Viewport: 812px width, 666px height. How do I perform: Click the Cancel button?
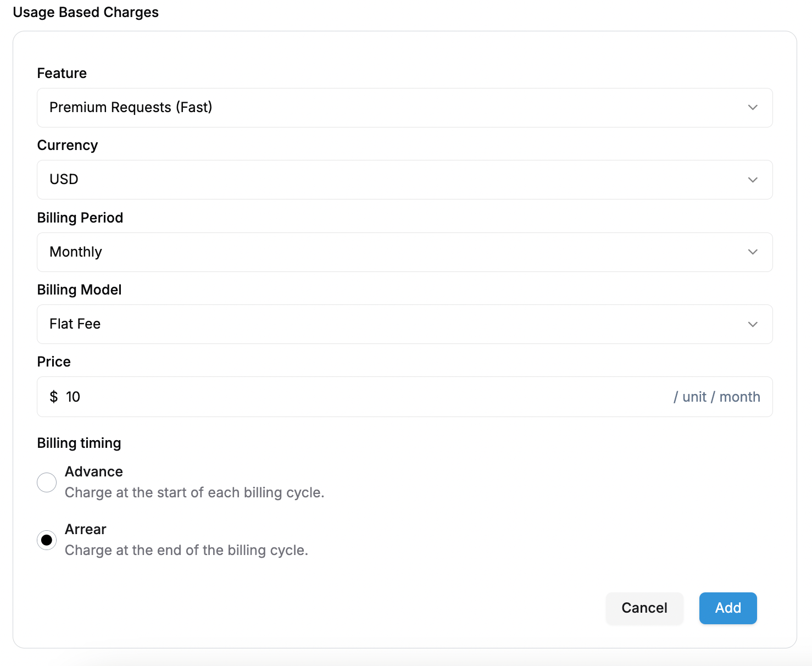644,608
